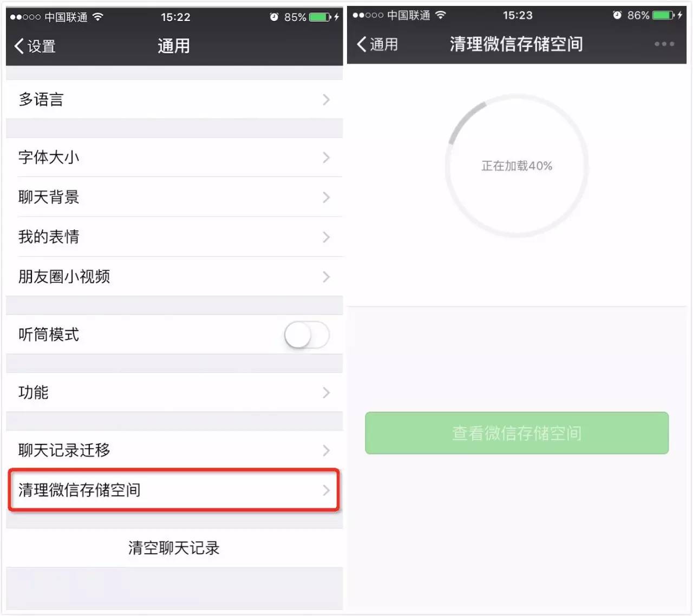Image resolution: width=693 pixels, height=616 pixels.
Task: Tap 清空聊天记录 button
Action: tap(174, 548)
